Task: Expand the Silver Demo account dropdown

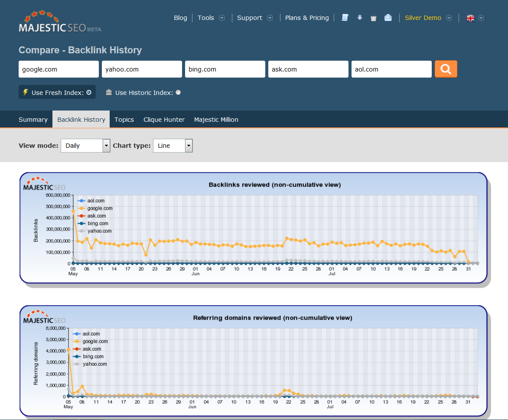Action: point(449,18)
